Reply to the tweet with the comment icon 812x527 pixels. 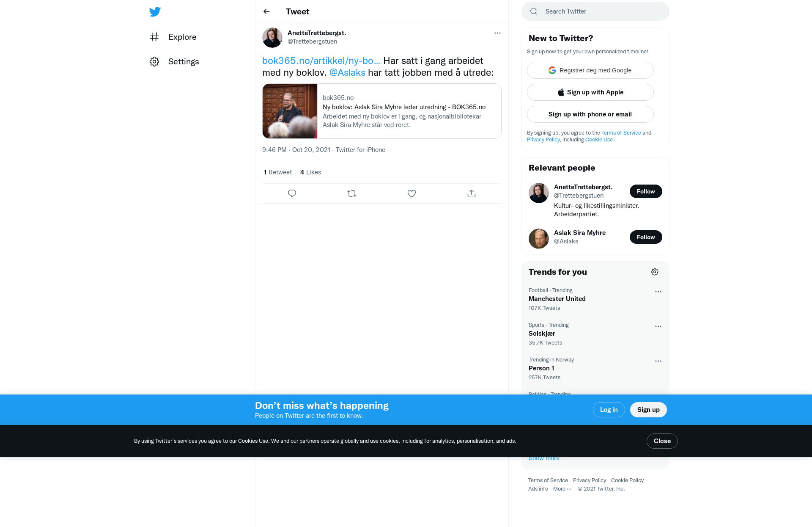point(292,193)
